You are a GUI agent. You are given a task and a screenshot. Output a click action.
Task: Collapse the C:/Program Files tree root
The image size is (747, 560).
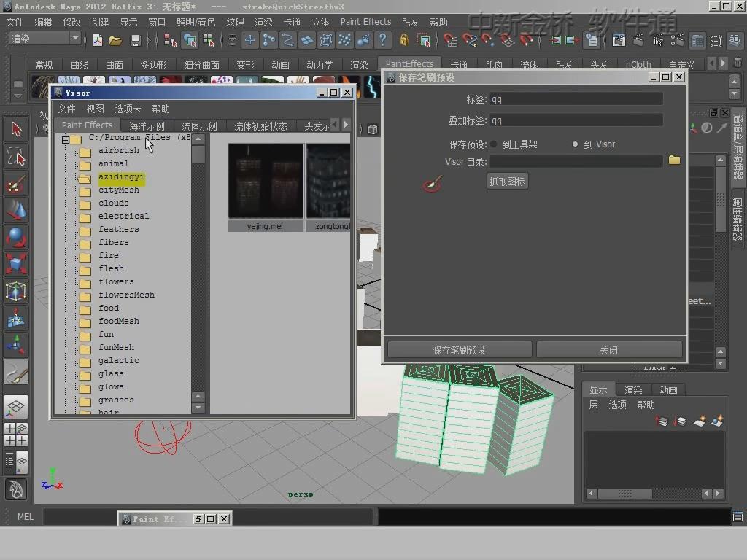(65, 139)
